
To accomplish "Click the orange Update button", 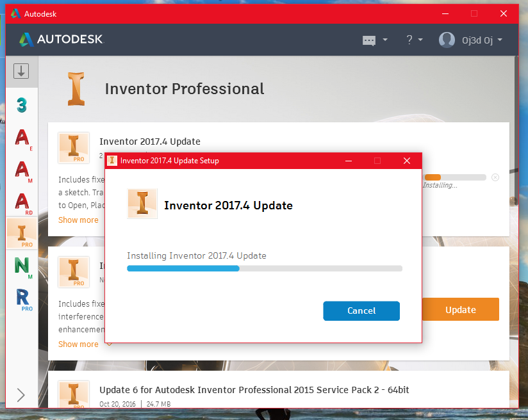I will [460, 309].
